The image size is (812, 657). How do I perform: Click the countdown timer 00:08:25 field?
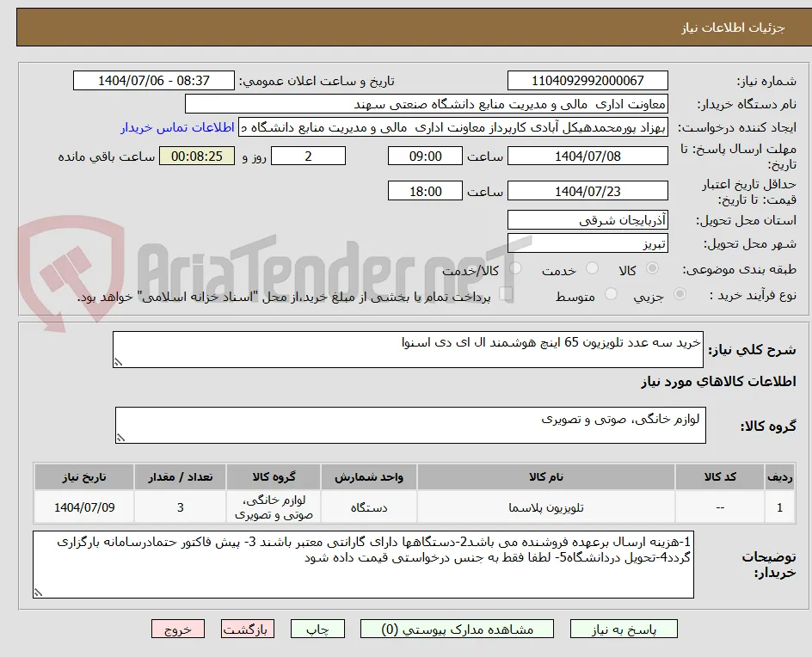[197, 156]
